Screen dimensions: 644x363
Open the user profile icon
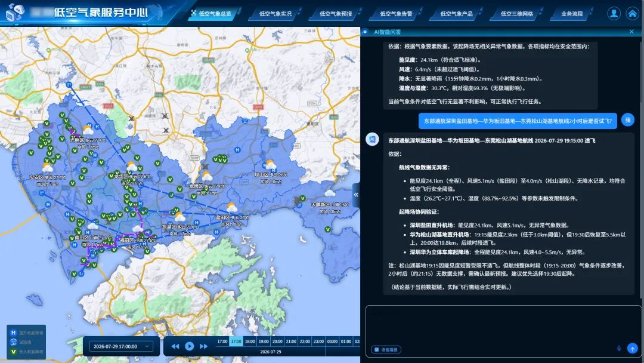(614, 14)
